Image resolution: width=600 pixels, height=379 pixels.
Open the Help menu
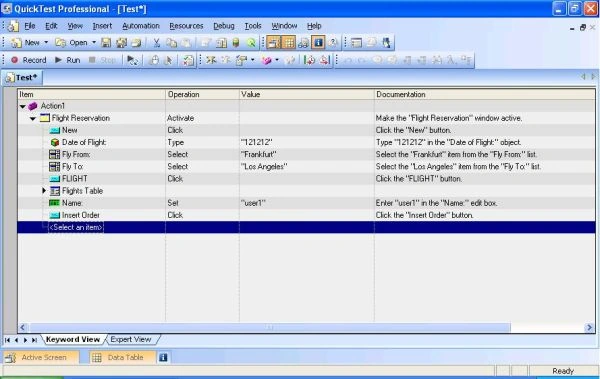click(314, 26)
